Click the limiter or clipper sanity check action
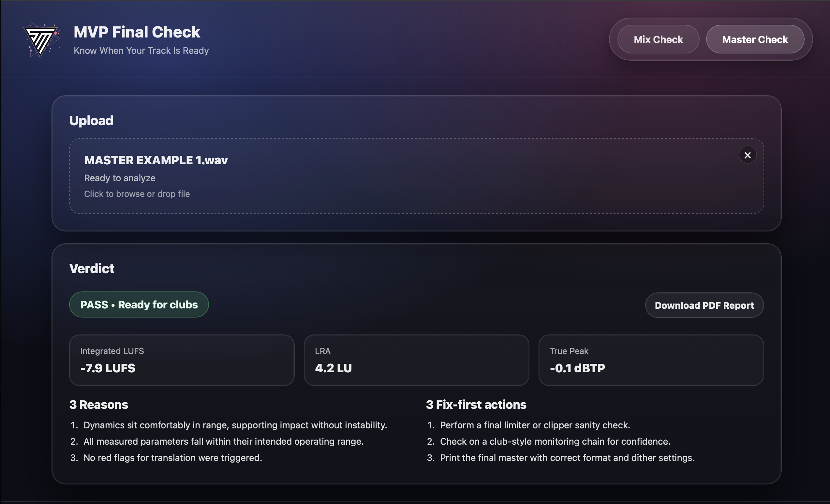 (535, 425)
